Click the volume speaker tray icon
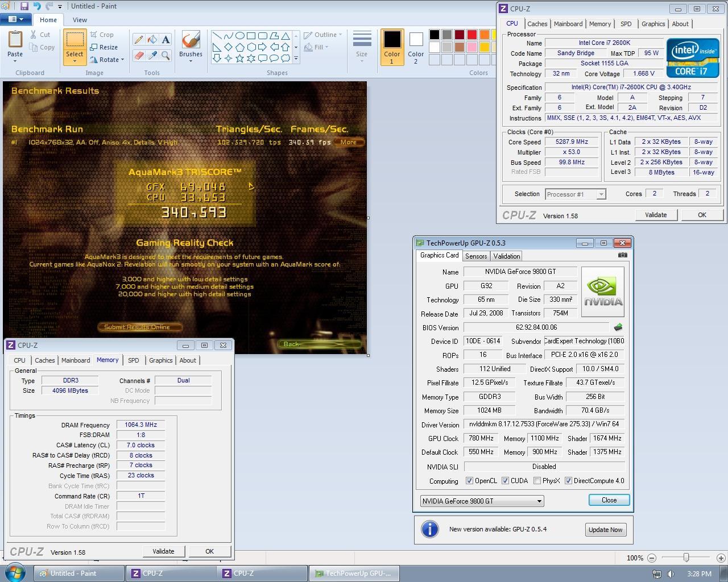This screenshot has width=728, height=582. [671, 574]
